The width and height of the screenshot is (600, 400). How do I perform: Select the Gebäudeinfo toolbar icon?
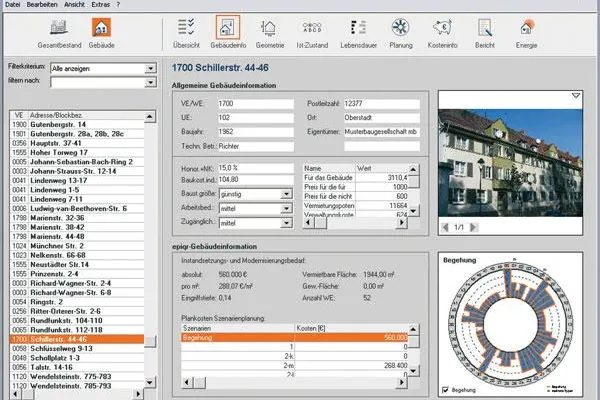[x=228, y=28]
